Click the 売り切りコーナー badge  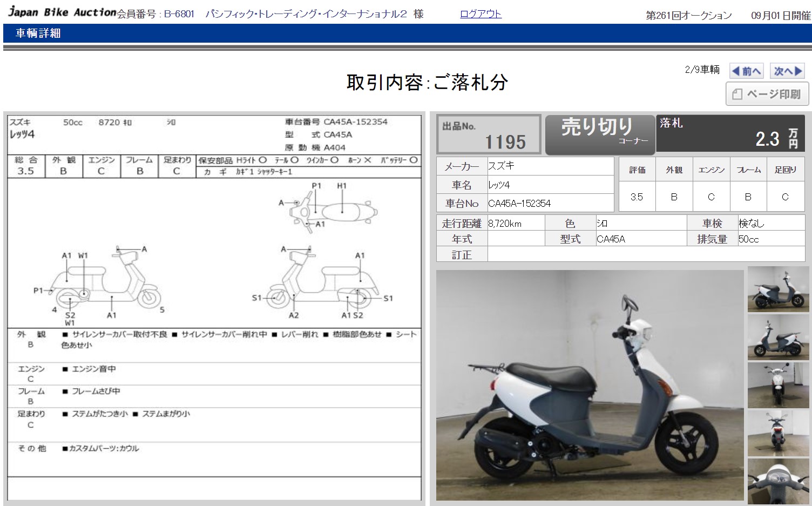click(599, 134)
